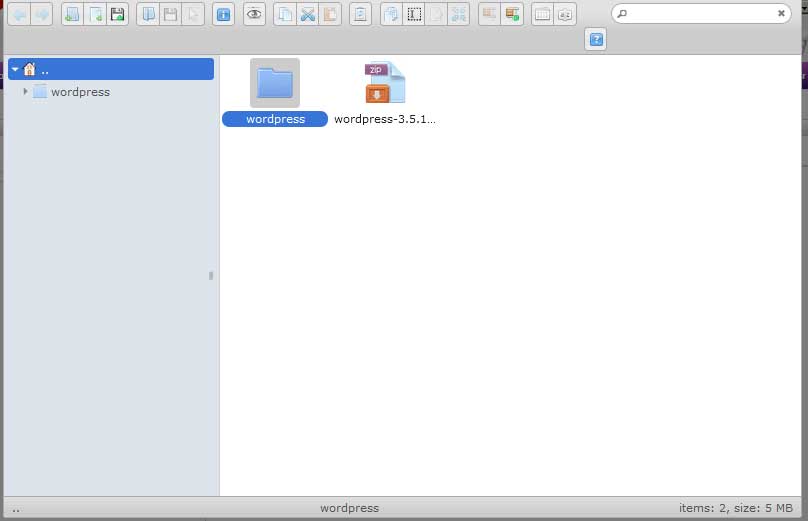Click the 'items: 2, size: 5 MB' status text
808x521 pixels.
[x=736, y=508]
